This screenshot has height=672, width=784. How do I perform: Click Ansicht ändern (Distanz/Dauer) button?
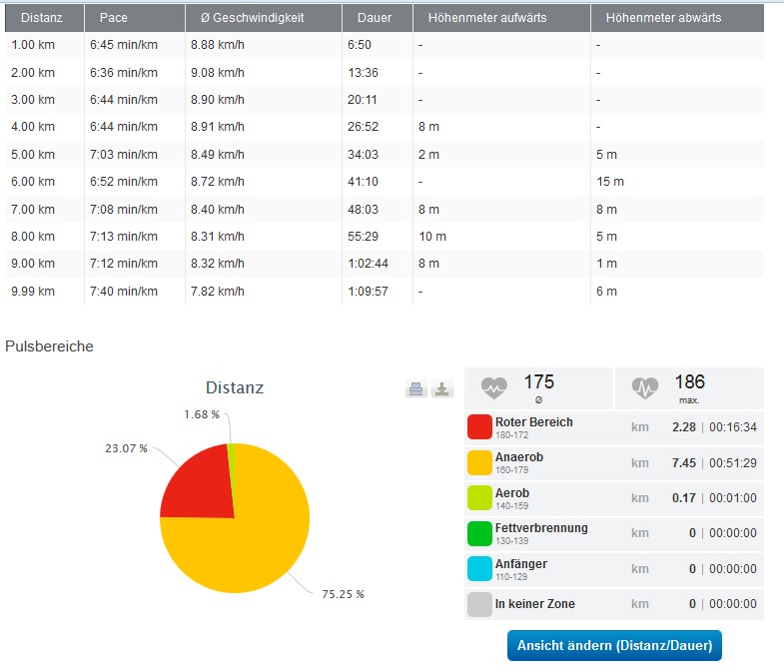(x=614, y=645)
